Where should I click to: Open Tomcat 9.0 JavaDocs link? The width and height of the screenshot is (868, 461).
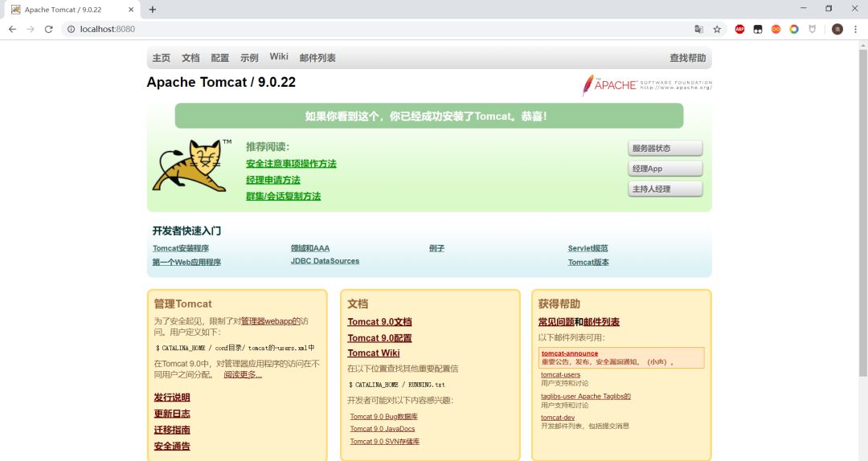pos(383,429)
